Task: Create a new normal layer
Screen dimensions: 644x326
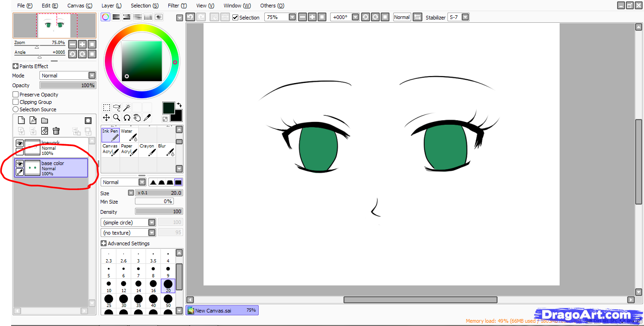Action: pos(21,121)
